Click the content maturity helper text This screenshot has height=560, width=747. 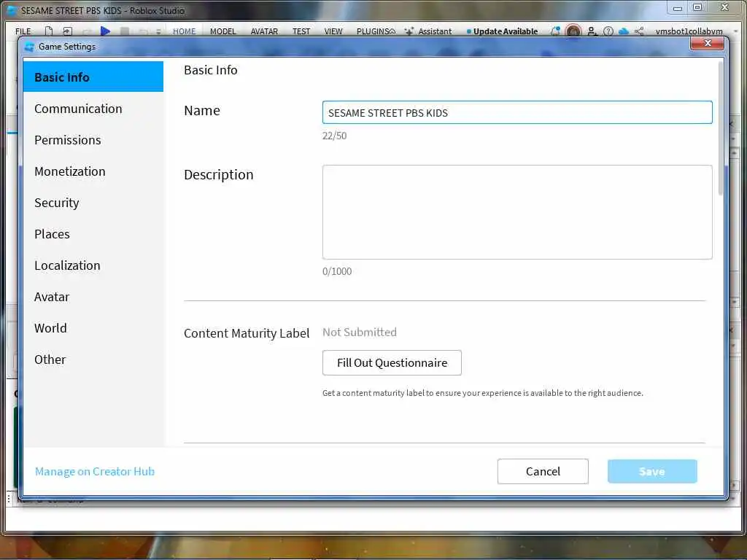point(483,393)
